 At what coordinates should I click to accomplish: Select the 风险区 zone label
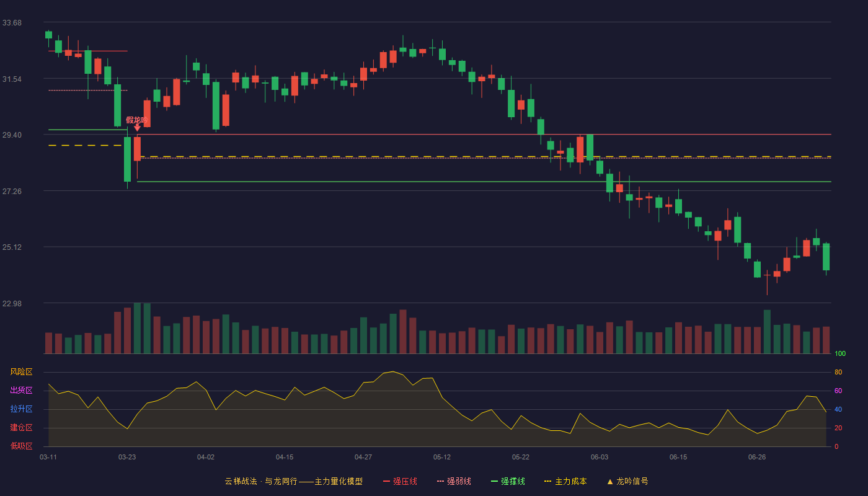(x=21, y=372)
